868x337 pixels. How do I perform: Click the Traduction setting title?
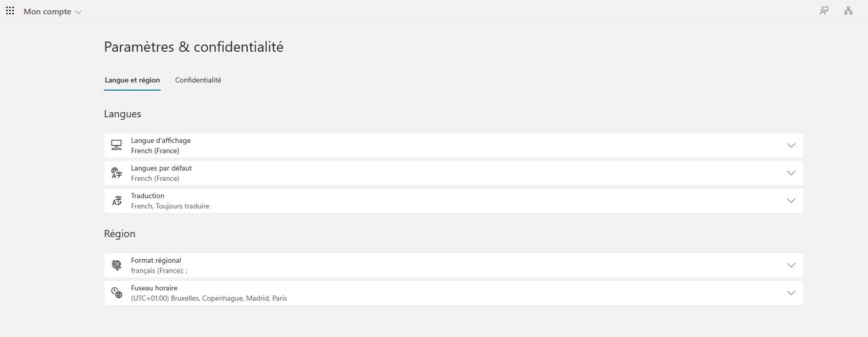[x=147, y=196]
